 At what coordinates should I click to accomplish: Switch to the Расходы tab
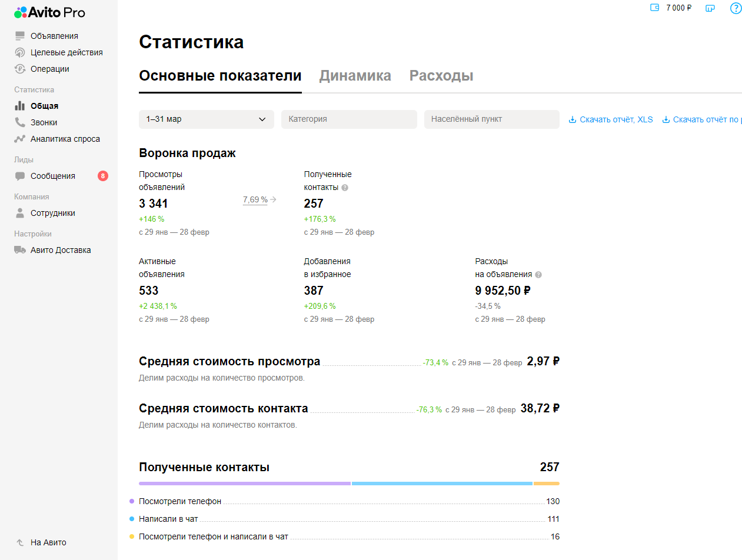tap(441, 76)
